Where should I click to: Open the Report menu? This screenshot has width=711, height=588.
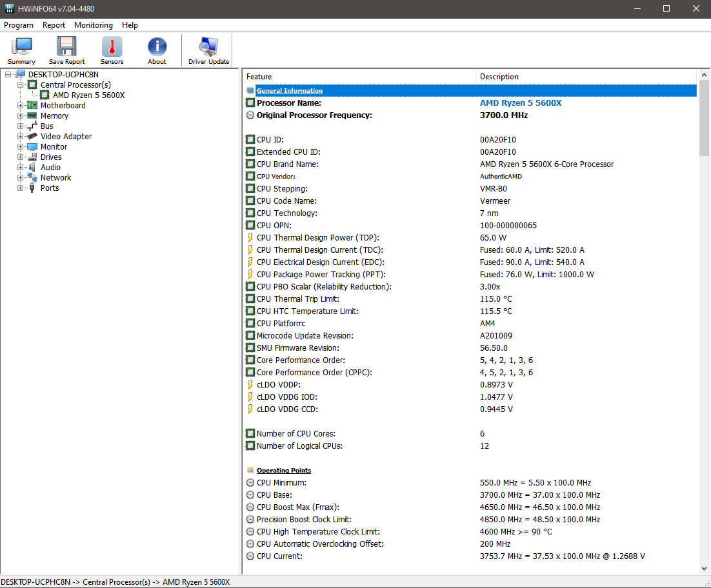click(54, 25)
